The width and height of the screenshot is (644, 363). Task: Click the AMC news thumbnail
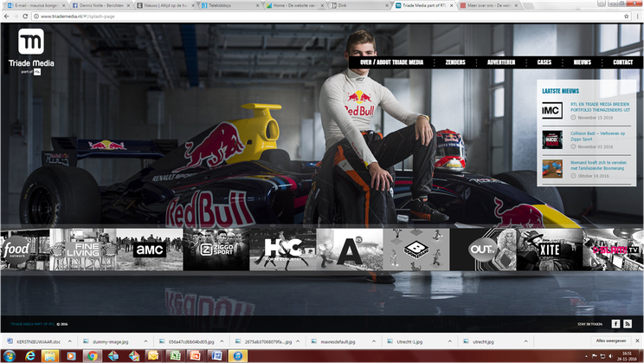click(x=552, y=111)
